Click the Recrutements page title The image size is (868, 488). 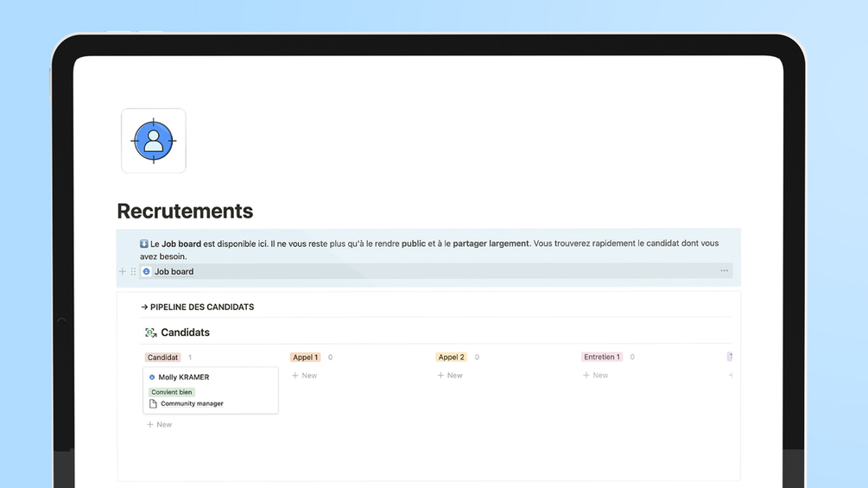tap(185, 211)
